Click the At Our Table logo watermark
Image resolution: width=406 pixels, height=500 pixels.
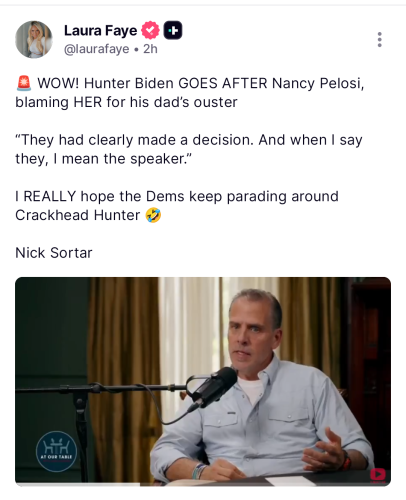[56, 451]
